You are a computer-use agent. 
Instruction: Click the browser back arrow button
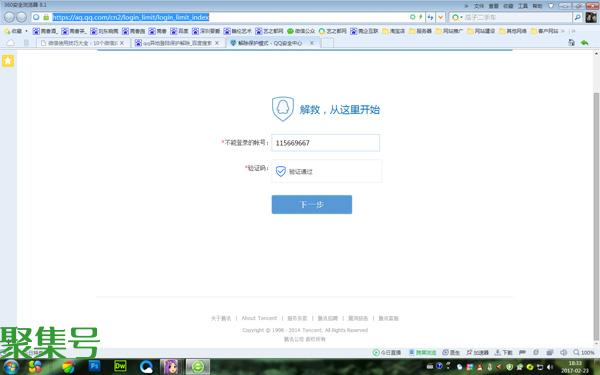point(9,17)
